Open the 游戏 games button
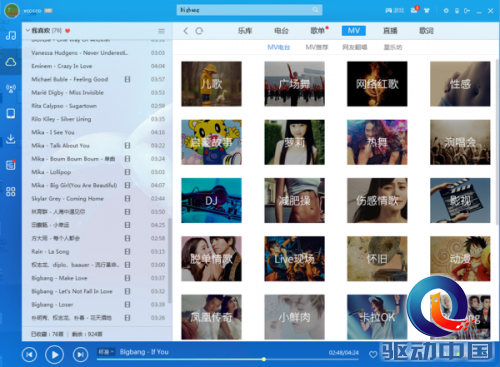 click(395, 10)
